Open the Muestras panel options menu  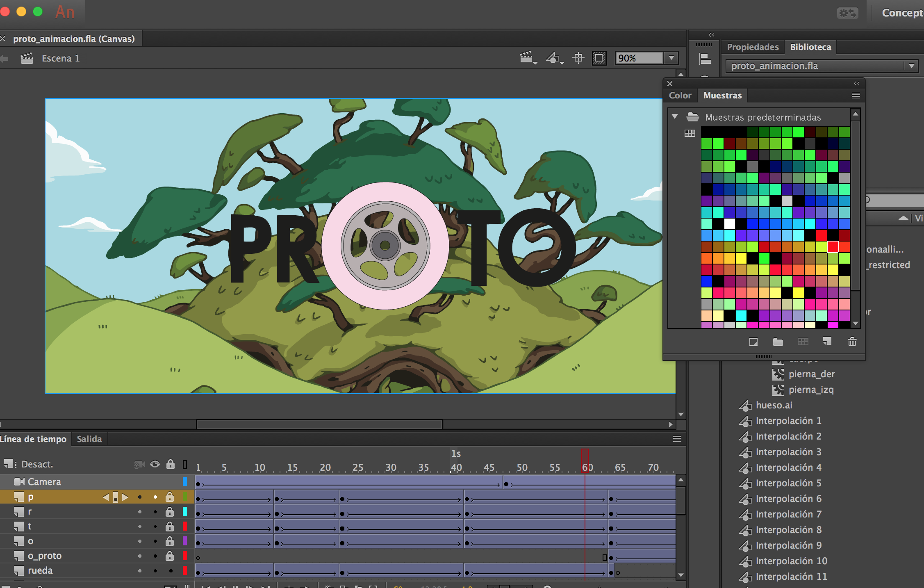(x=856, y=96)
